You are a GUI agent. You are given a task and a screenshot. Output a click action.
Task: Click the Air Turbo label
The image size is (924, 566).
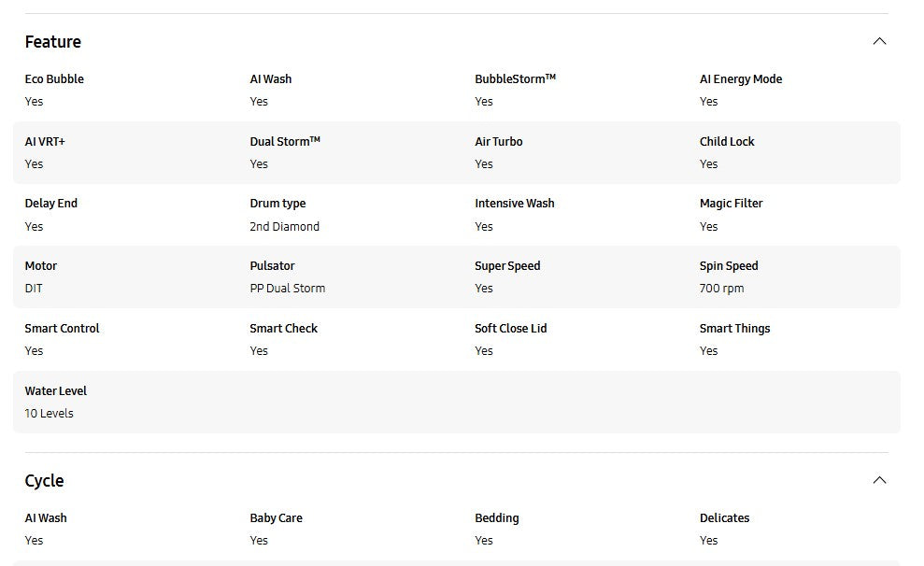(499, 142)
